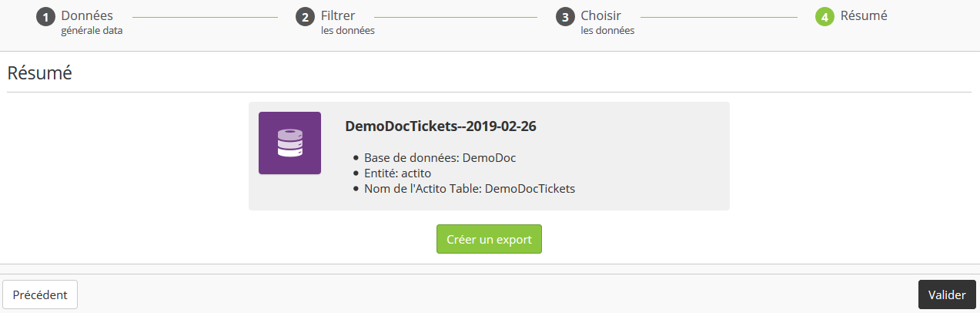Click the Nom de l'Actito Table line
The image size is (980, 313).
tap(470, 188)
